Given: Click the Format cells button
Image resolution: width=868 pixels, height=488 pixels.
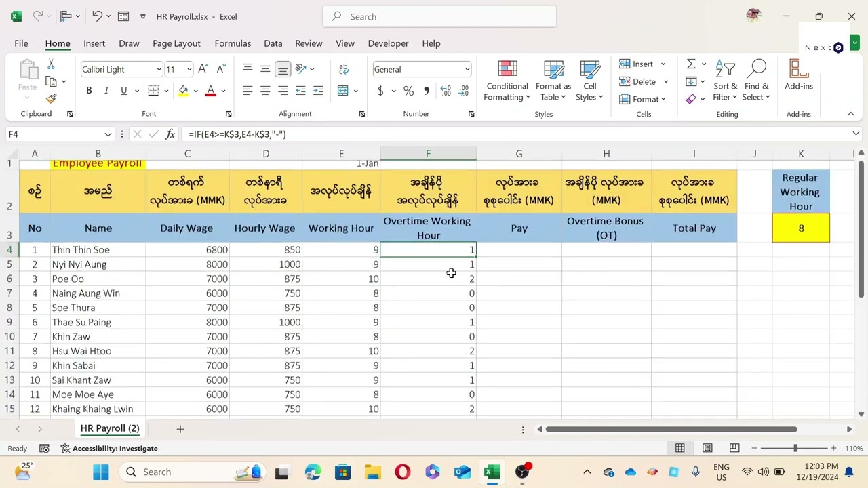Looking at the screenshot, I should 642,99.
